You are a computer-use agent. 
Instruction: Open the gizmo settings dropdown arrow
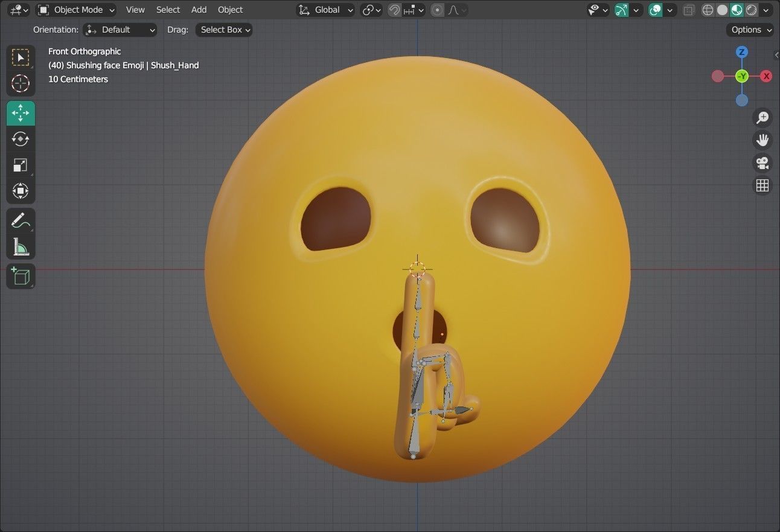point(636,10)
